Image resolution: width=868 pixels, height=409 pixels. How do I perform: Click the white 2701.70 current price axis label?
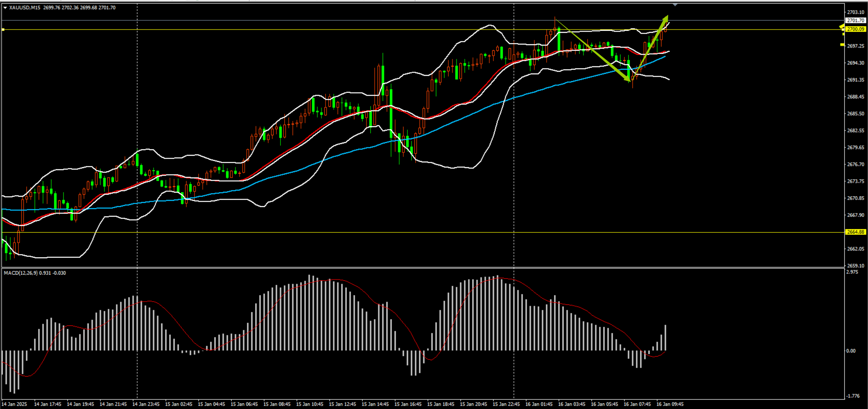click(x=856, y=20)
